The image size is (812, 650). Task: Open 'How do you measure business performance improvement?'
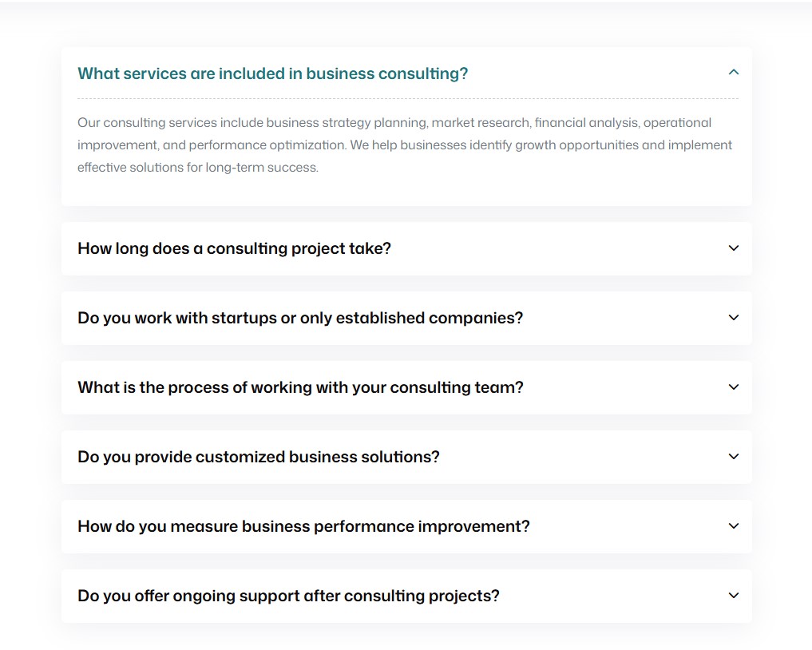click(303, 526)
